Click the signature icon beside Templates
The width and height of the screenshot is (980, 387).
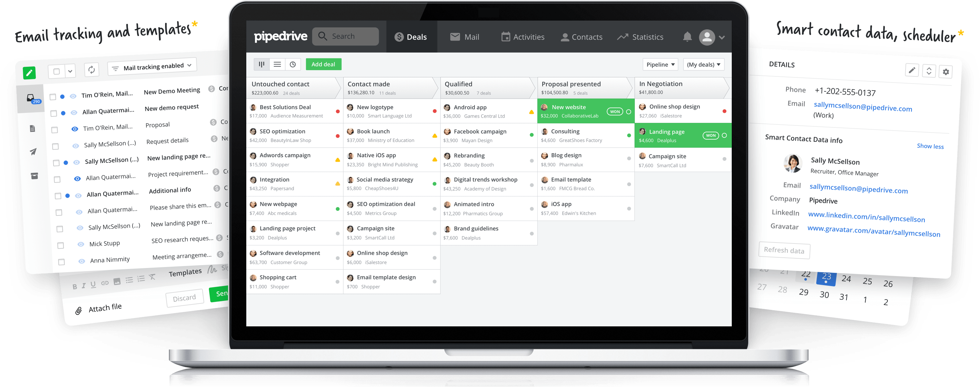[212, 269]
